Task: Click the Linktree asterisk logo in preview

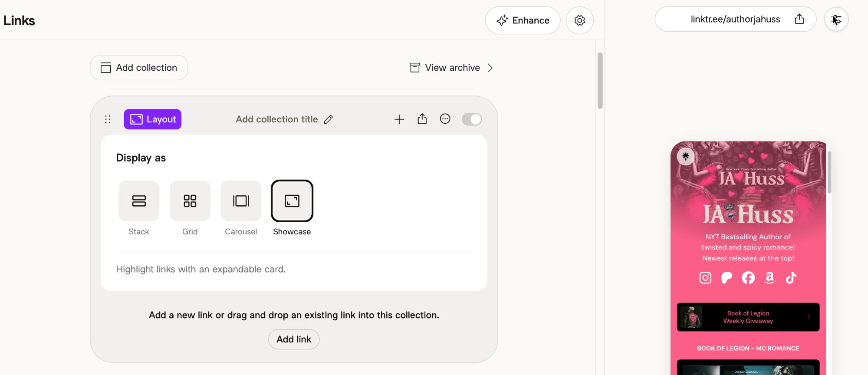Action: point(686,156)
